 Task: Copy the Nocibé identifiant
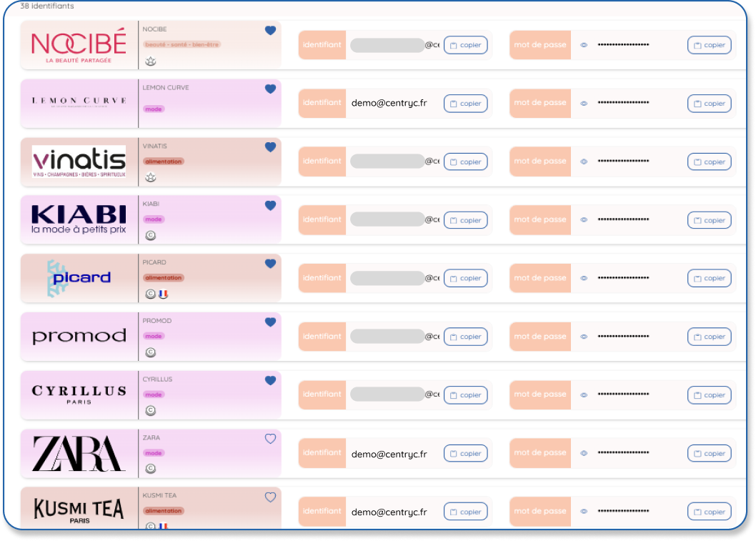pos(465,45)
